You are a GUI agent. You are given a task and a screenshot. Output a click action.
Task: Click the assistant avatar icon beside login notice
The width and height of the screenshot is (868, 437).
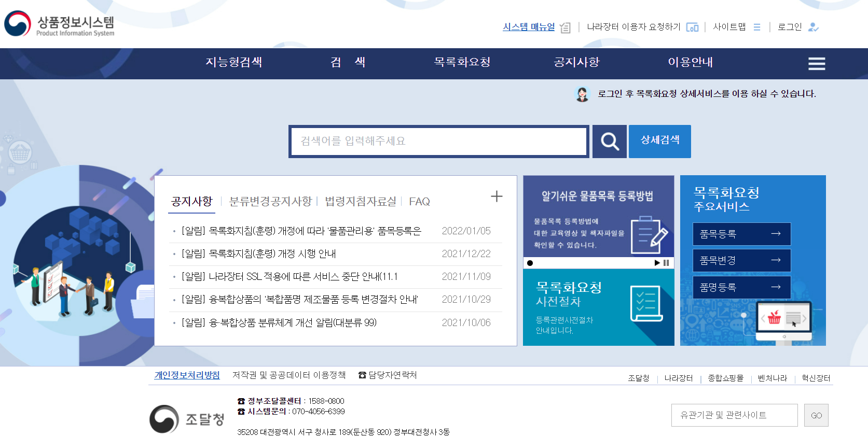pyautogui.click(x=582, y=94)
